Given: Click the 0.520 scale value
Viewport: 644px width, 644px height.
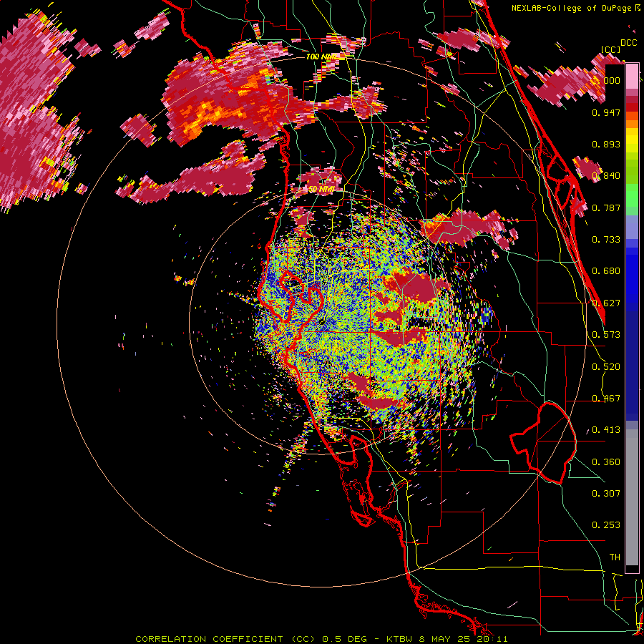Looking at the screenshot, I should tap(606, 367).
